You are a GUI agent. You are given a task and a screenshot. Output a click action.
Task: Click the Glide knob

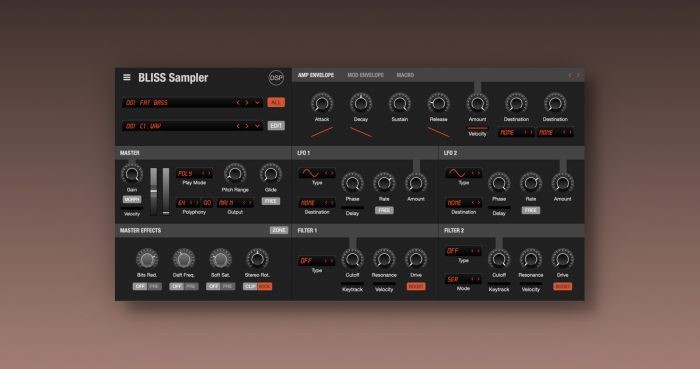(x=271, y=174)
